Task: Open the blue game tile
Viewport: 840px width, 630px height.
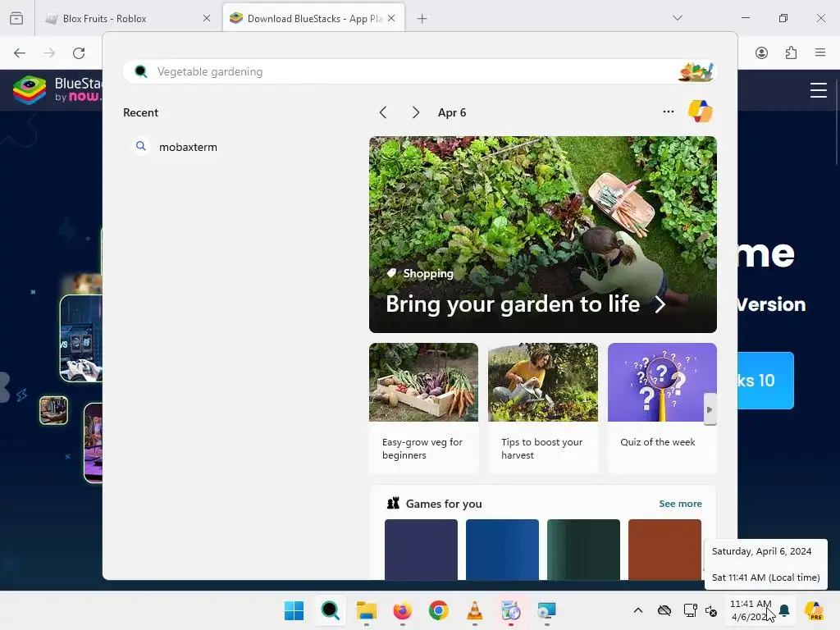Action: click(x=503, y=549)
